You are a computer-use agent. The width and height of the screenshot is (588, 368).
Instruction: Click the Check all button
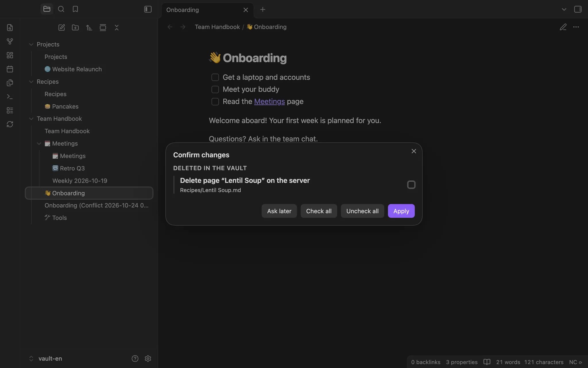(x=319, y=211)
